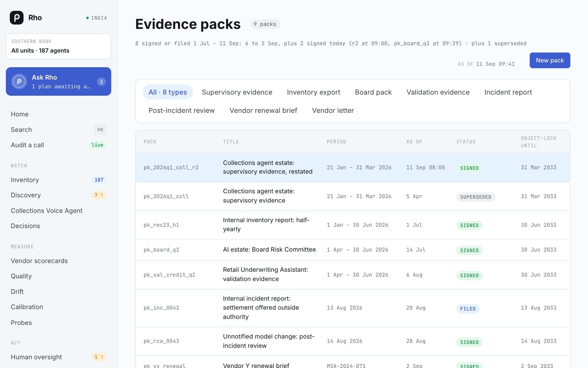588x368 pixels.
Task: Click the 7 ! warning badge on Discovery
Action: click(99, 195)
